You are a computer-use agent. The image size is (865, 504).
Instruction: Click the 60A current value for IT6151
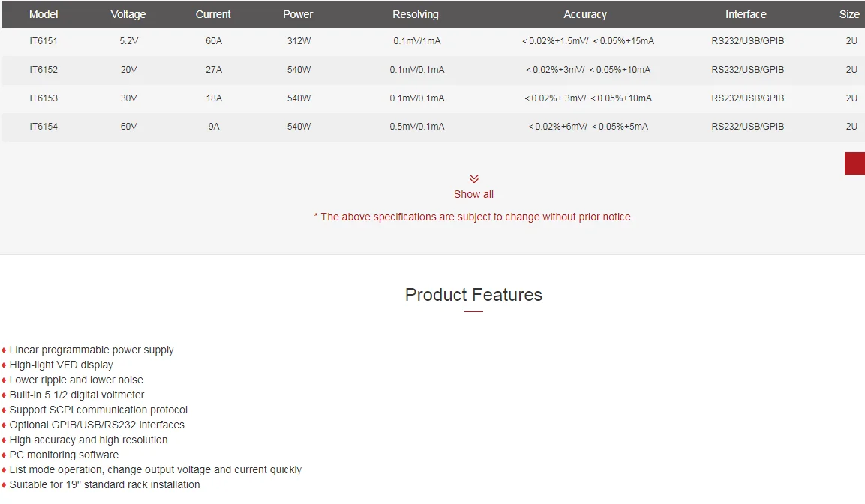[214, 41]
